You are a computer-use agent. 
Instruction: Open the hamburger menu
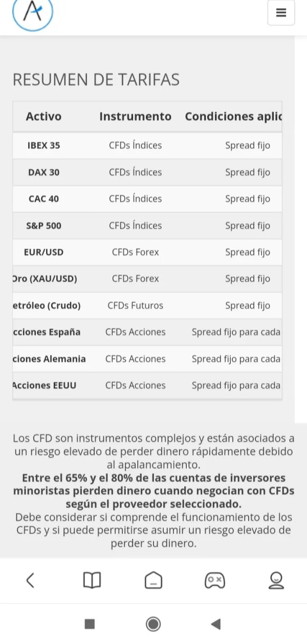281,13
